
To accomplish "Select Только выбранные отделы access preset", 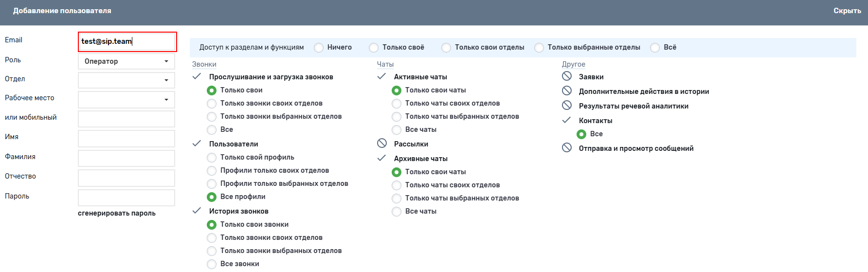I will [539, 48].
